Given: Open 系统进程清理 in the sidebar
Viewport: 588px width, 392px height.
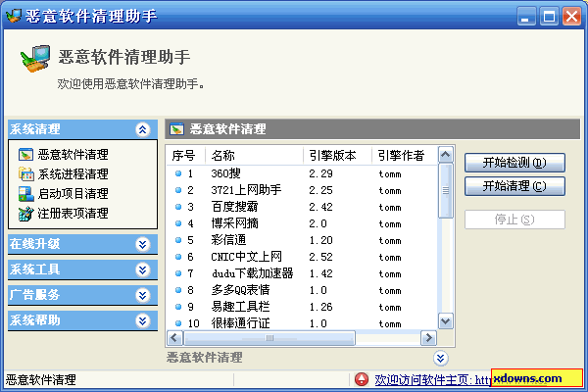Looking at the screenshot, I should (x=73, y=174).
